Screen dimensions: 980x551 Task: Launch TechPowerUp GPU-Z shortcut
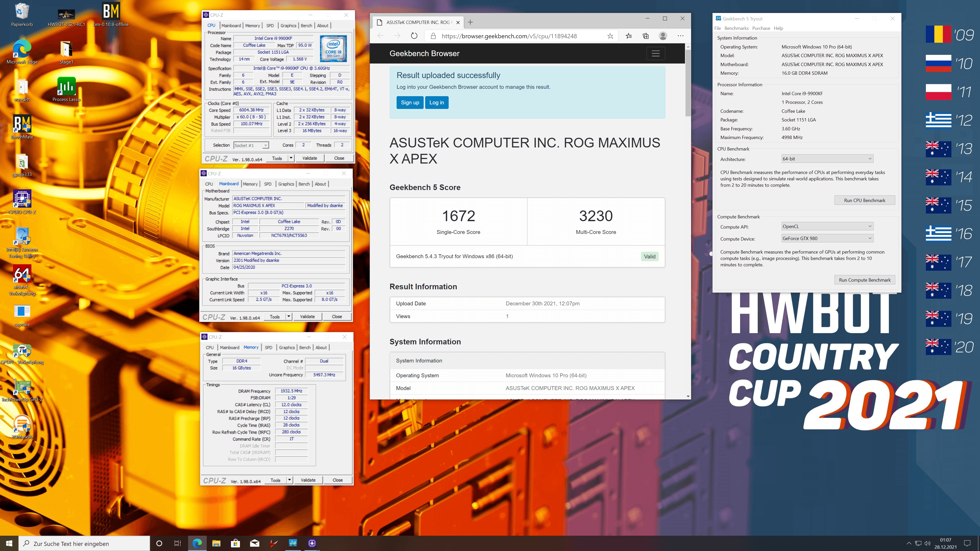point(22,390)
